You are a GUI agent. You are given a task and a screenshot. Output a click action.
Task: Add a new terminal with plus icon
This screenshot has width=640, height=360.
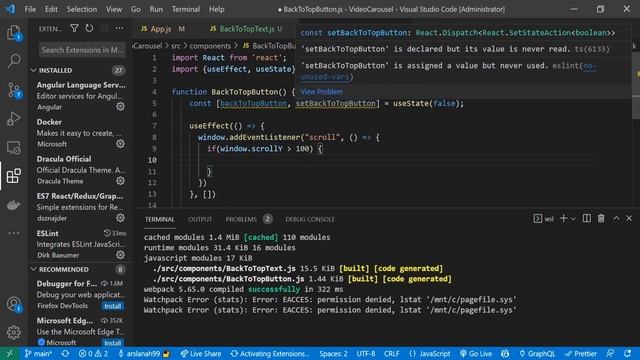click(563, 219)
